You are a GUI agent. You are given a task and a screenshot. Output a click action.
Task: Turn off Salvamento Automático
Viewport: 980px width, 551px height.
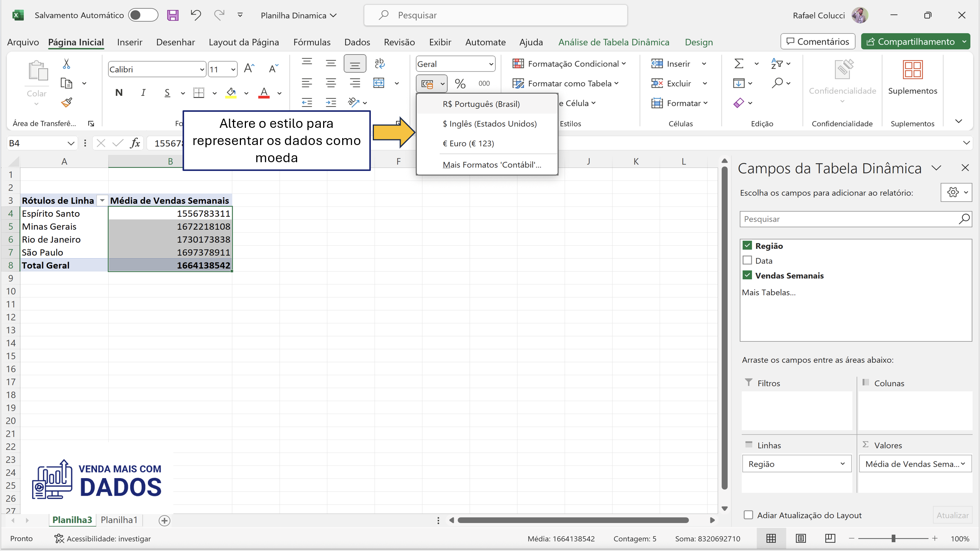pyautogui.click(x=143, y=15)
